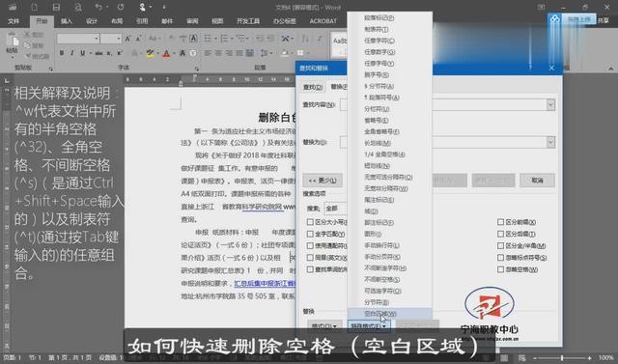The image size is (618, 364).
Task: Click the shrink font size icon
Action: click(138, 39)
